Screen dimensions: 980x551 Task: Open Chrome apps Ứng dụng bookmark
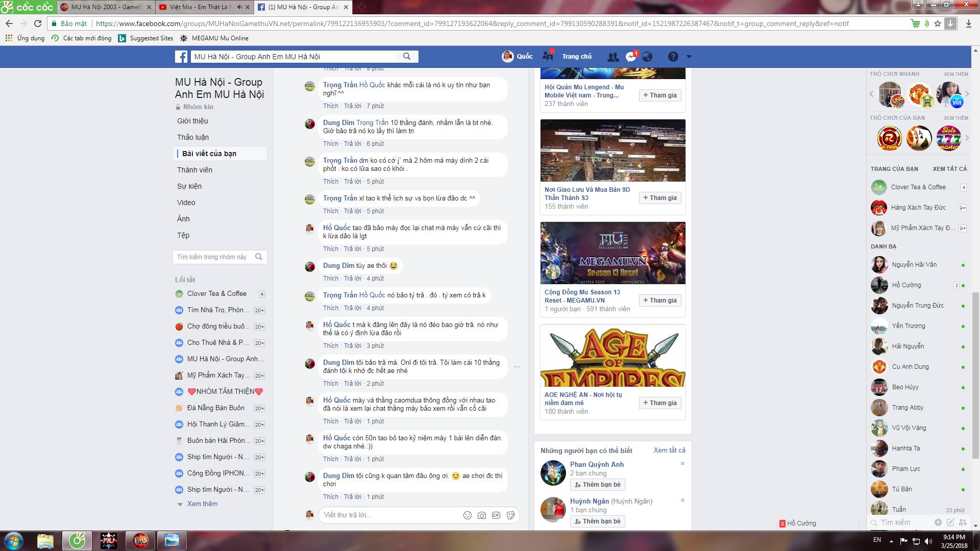pyautogui.click(x=25, y=38)
